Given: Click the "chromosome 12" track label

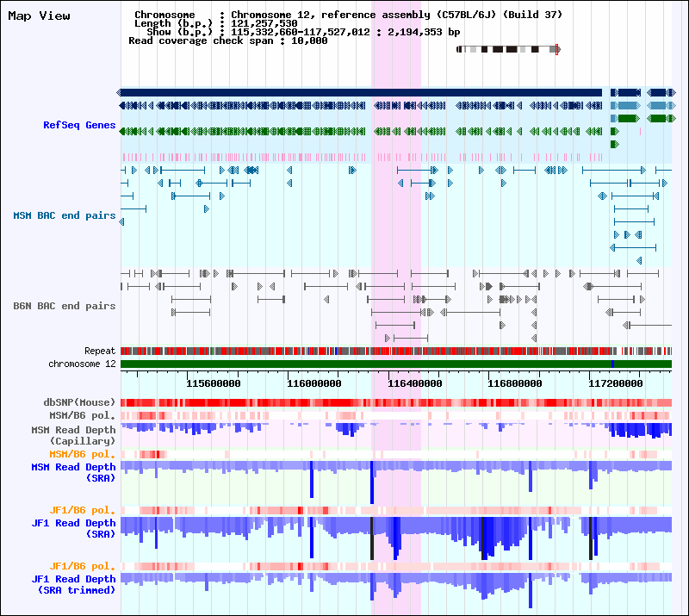Looking at the screenshot, I should point(82,364).
